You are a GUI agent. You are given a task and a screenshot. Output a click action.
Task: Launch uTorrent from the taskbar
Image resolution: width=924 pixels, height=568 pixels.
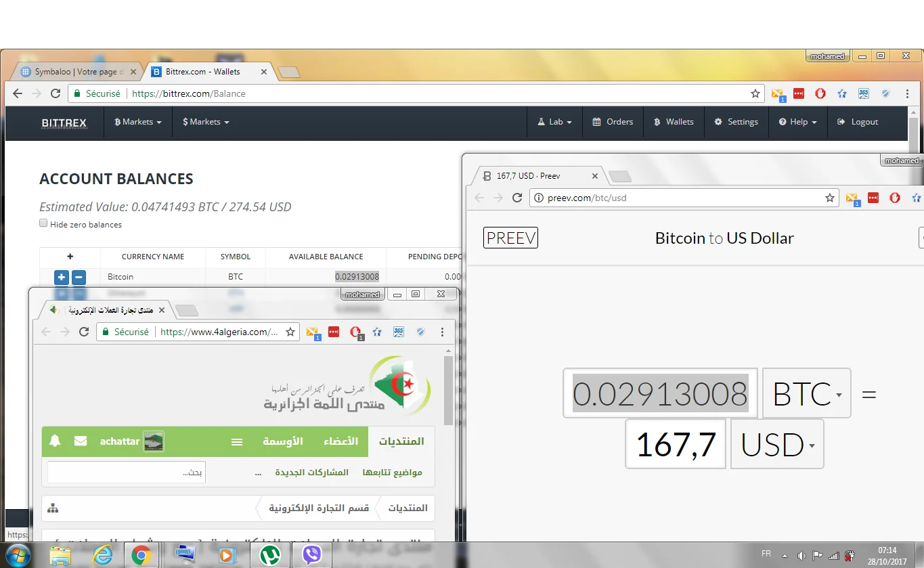coord(270,555)
